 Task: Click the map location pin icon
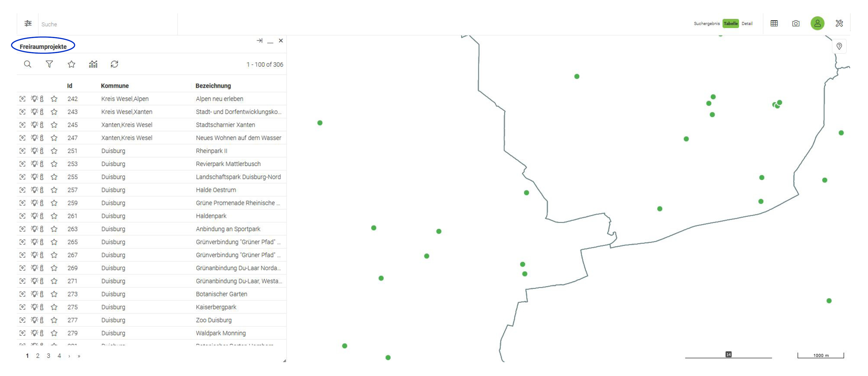tap(839, 46)
